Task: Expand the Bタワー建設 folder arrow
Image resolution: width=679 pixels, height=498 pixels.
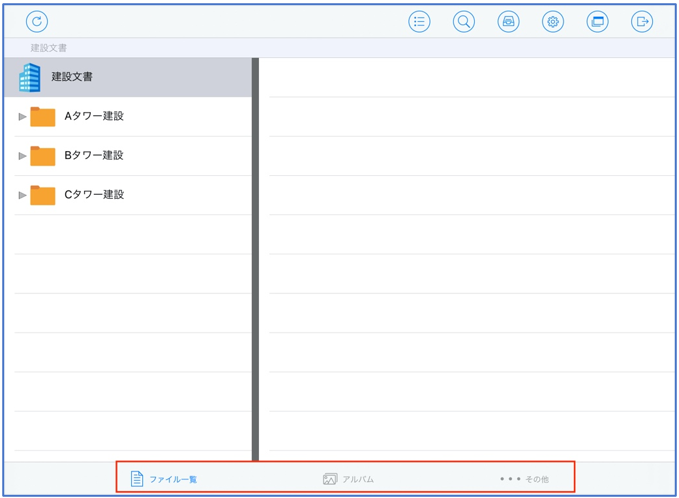Action: pyautogui.click(x=22, y=155)
